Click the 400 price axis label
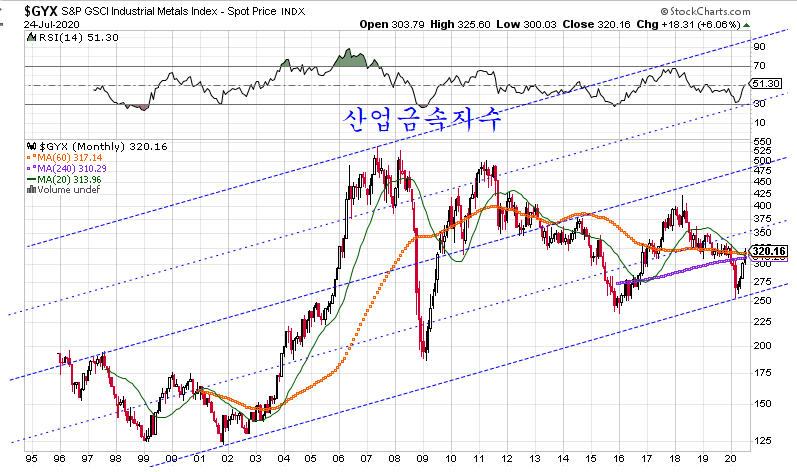 762,206
